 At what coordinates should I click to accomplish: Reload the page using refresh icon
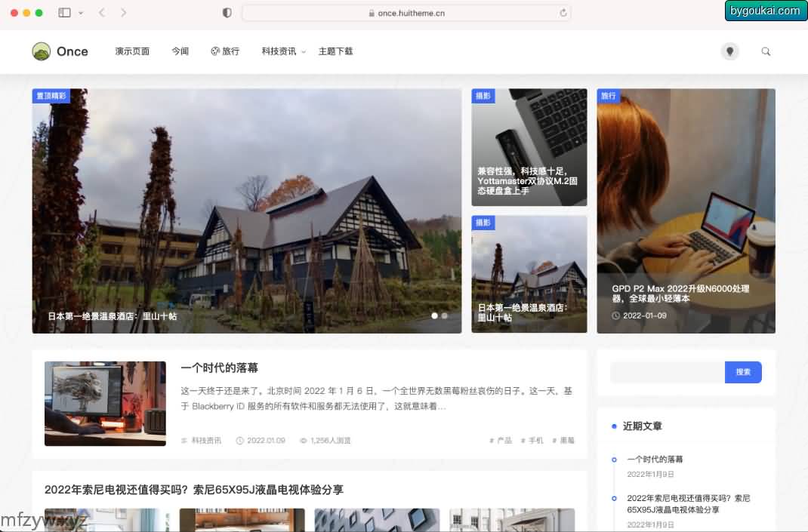click(x=563, y=13)
